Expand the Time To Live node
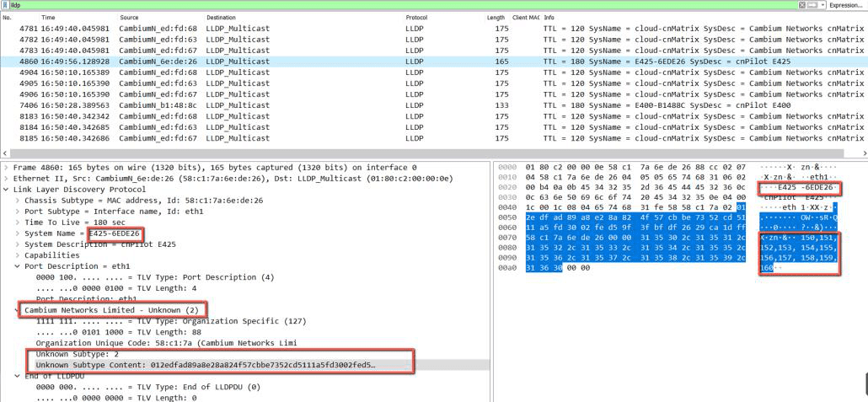Viewport: 868px width, 402px height. point(18,222)
